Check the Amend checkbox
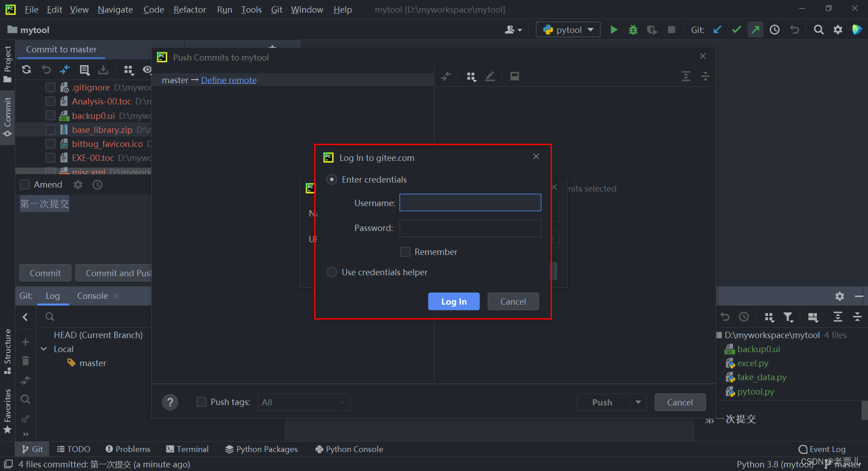 pos(25,184)
